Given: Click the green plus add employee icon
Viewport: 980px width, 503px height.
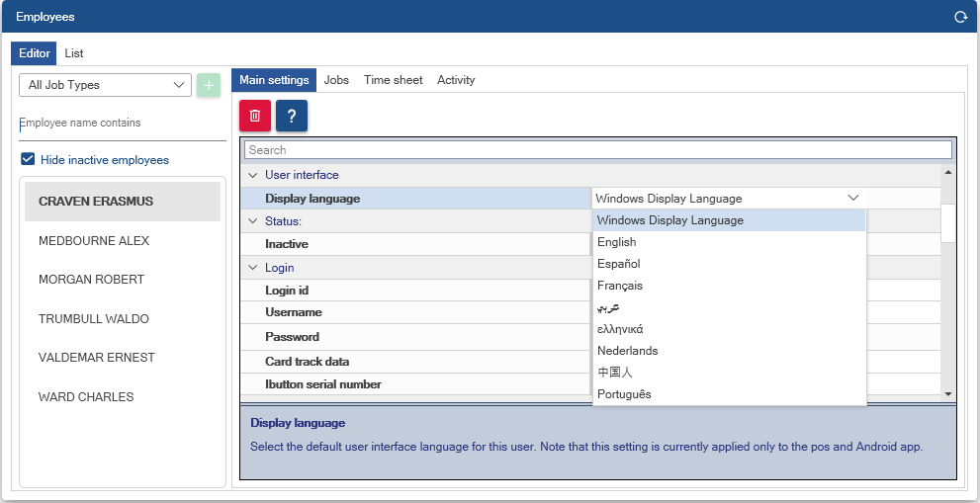Looking at the screenshot, I should 208,85.
